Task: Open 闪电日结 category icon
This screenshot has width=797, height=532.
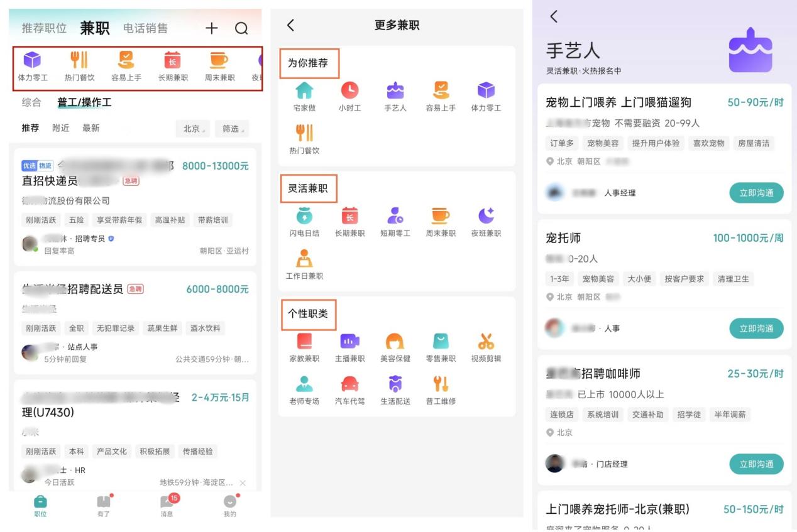Action: [x=304, y=216]
